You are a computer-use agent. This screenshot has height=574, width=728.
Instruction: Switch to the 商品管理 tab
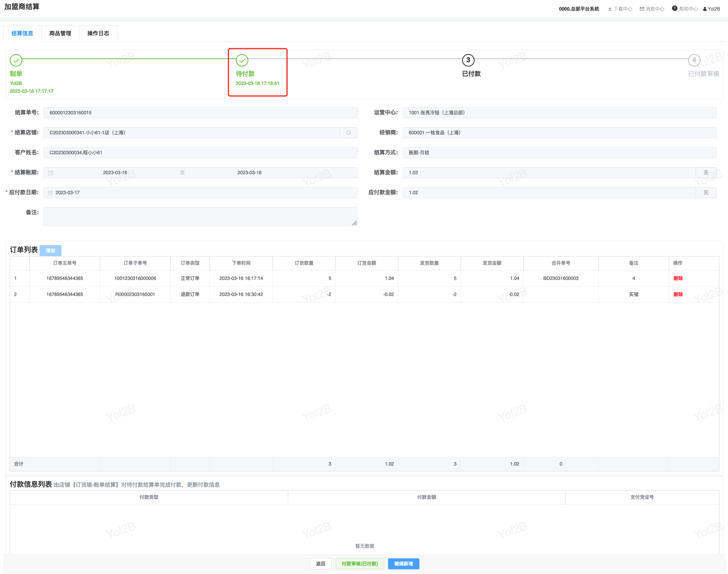(60, 34)
